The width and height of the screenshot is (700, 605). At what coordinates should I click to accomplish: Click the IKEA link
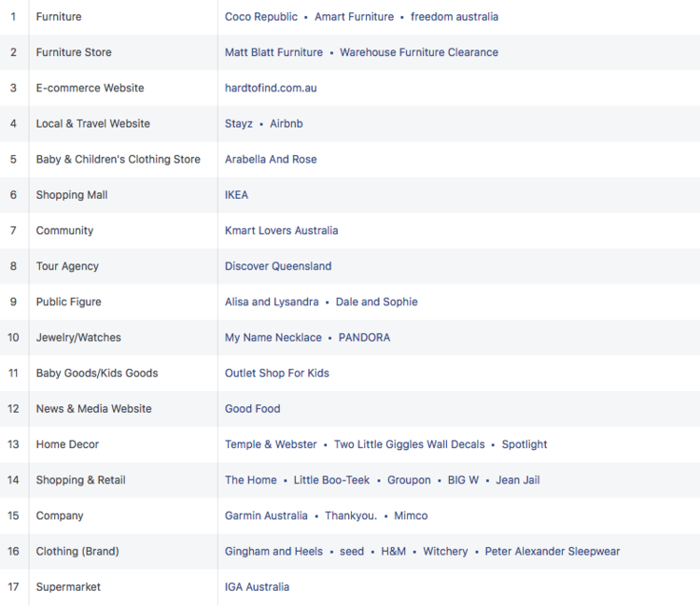point(236,195)
